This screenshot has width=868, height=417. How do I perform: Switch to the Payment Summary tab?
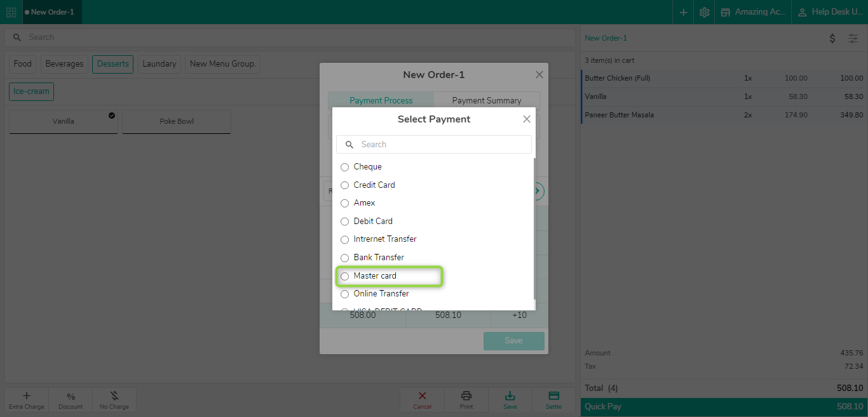point(487,100)
